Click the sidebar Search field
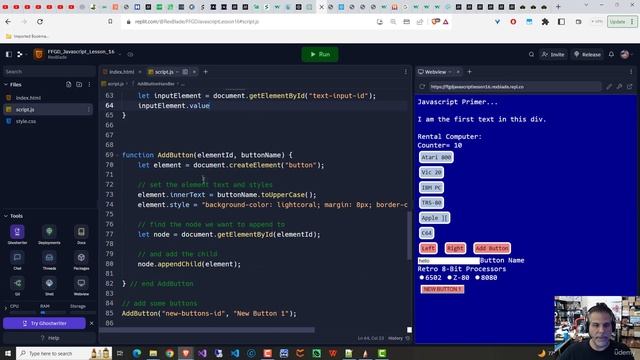This screenshot has height=360, width=640. click(x=49, y=71)
